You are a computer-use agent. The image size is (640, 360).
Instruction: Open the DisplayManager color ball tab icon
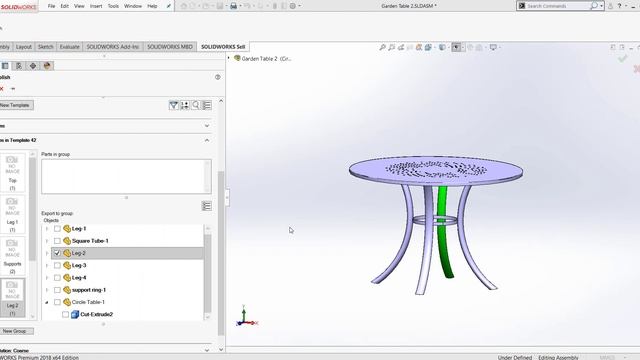tap(47, 66)
